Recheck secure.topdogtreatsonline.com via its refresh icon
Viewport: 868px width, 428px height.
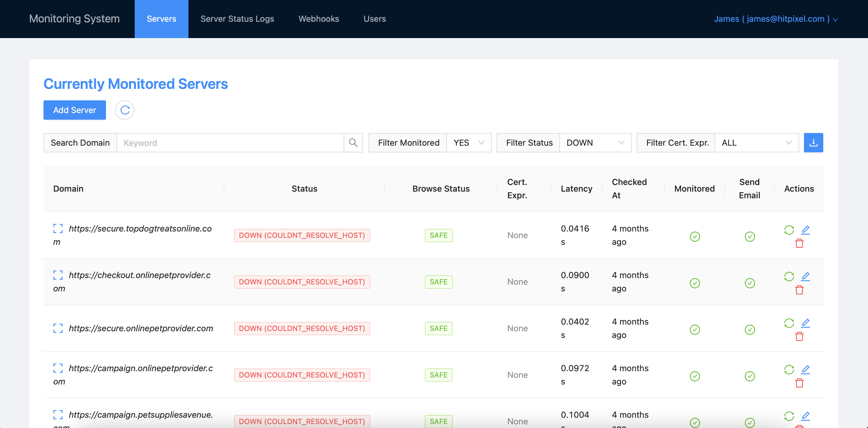click(x=789, y=230)
